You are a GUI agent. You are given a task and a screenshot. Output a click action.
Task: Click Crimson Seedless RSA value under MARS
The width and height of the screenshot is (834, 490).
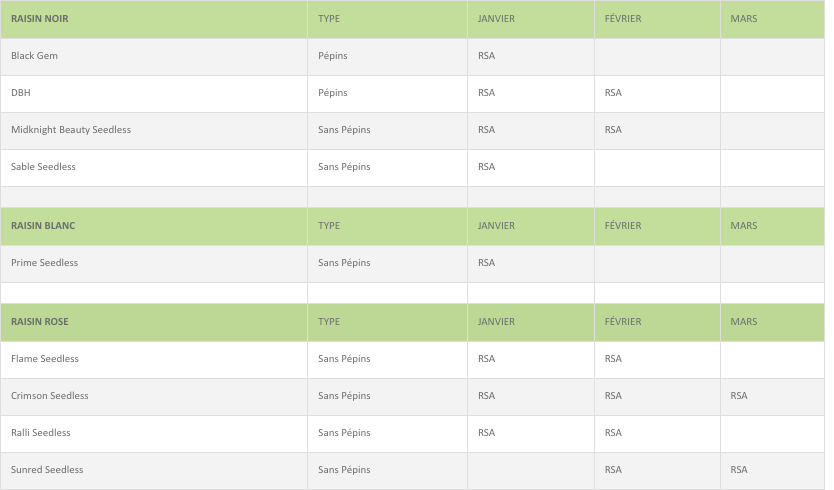(x=739, y=396)
